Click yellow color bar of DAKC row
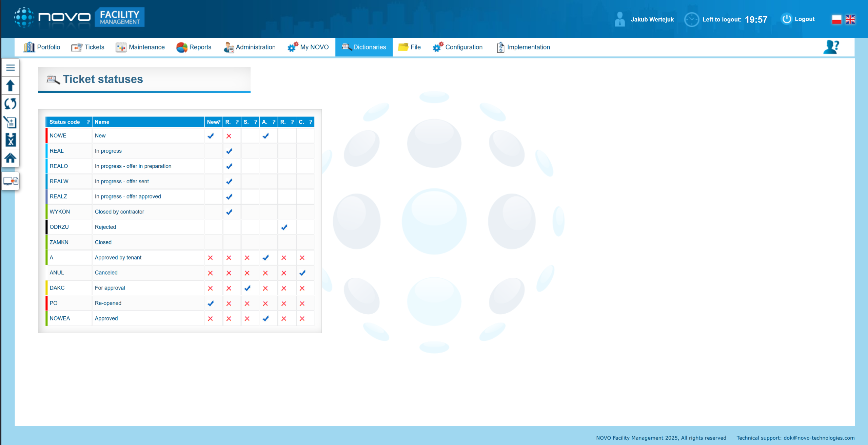The width and height of the screenshot is (868, 445). click(46, 288)
